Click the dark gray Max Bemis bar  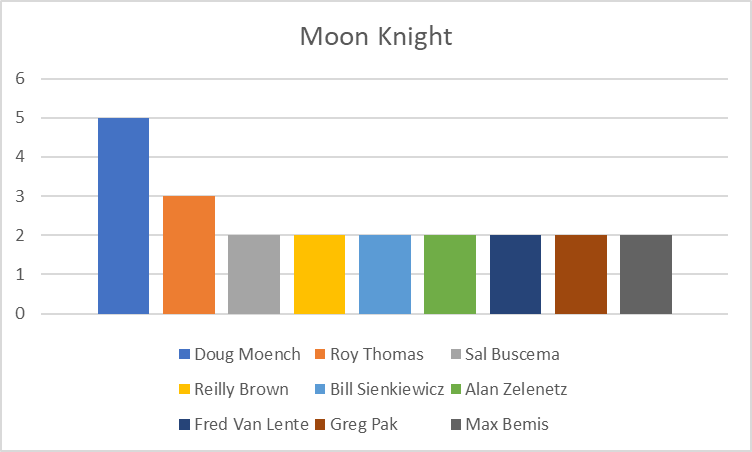[x=646, y=274]
